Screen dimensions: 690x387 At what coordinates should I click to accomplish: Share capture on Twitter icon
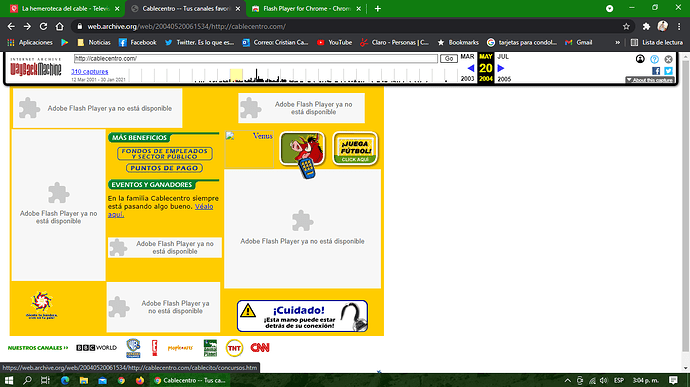(668, 71)
